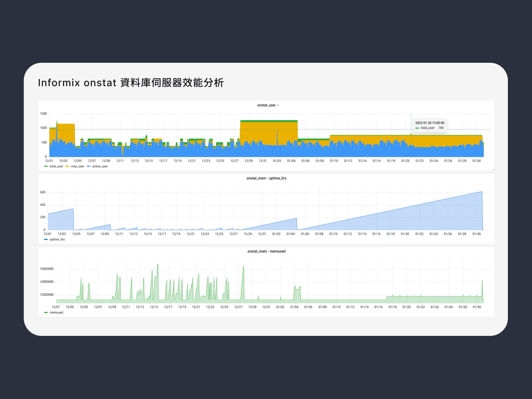Open the onstat_mem - uptime_hrs panel title
The image size is (532, 399).
(x=266, y=178)
